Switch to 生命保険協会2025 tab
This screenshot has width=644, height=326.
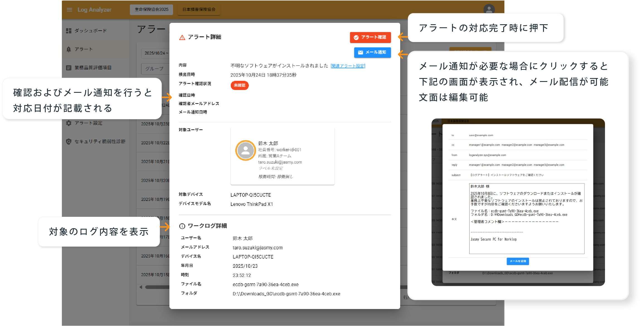tap(151, 9)
